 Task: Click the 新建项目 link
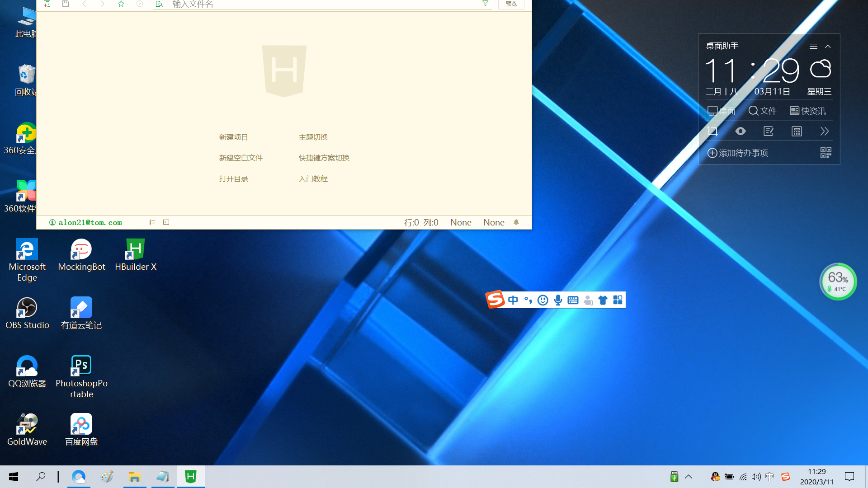(x=233, y=137)
